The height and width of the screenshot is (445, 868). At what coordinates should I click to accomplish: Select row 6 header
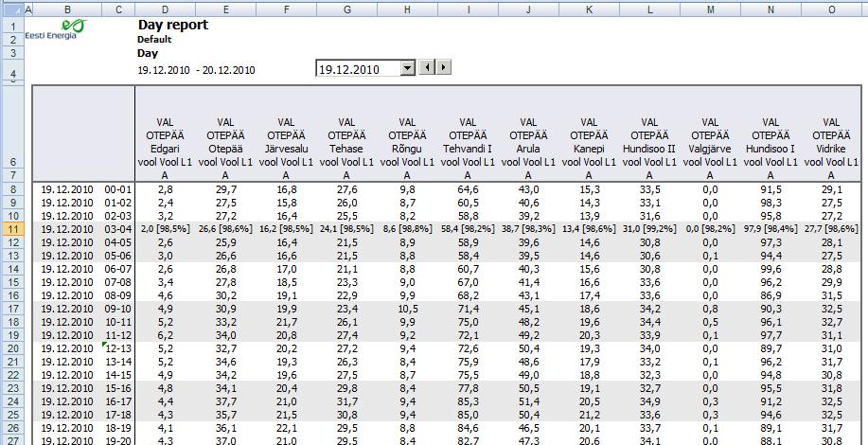point(12,127)
